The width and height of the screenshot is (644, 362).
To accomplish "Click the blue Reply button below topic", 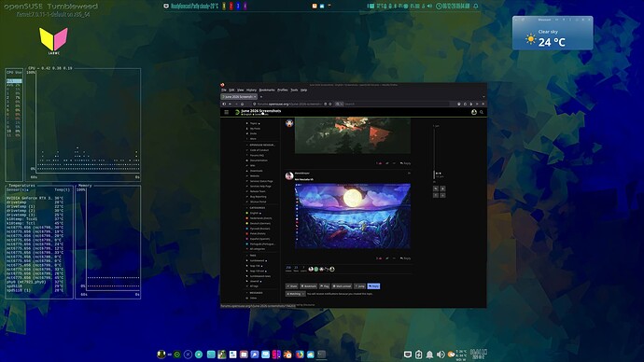I will click(373, 286).
